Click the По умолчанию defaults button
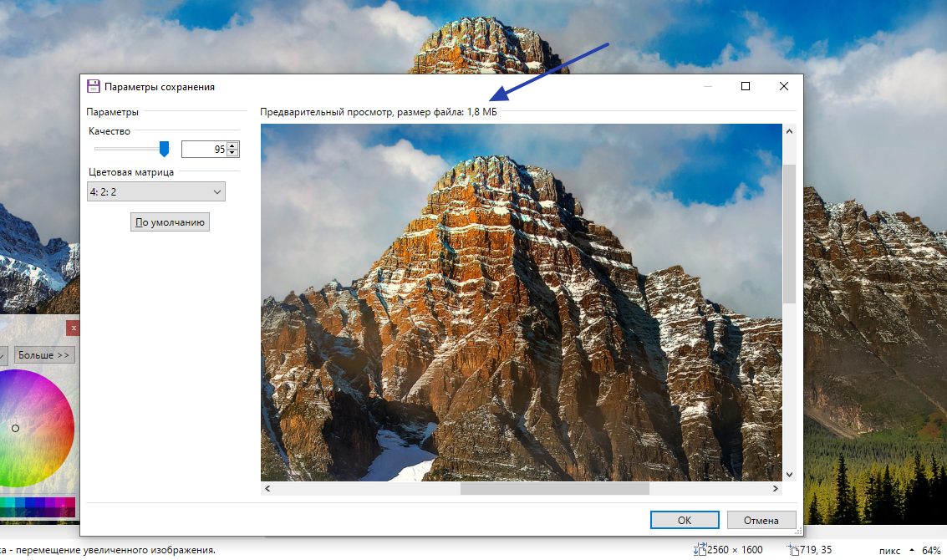 tap(170, 222)
